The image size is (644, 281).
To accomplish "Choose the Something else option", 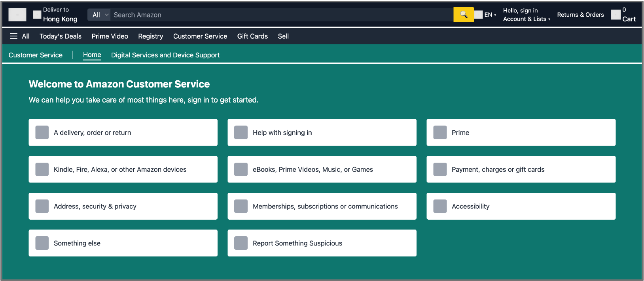I will pyautogui.click(x=123, y=243).
